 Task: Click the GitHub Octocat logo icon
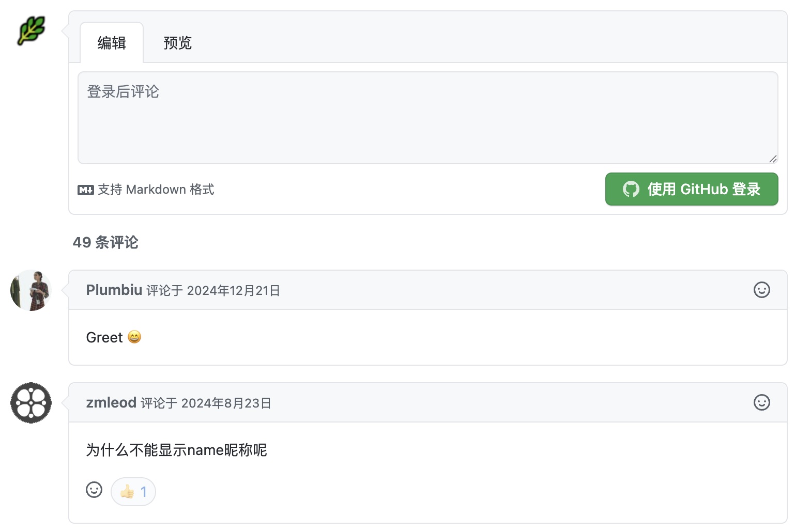pos(631,189)
